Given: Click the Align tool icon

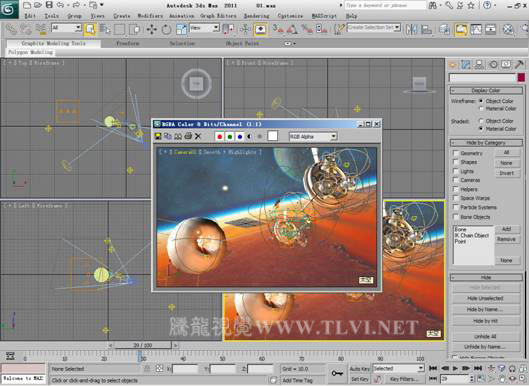Looking at the screenshot, I should point(426,30).
